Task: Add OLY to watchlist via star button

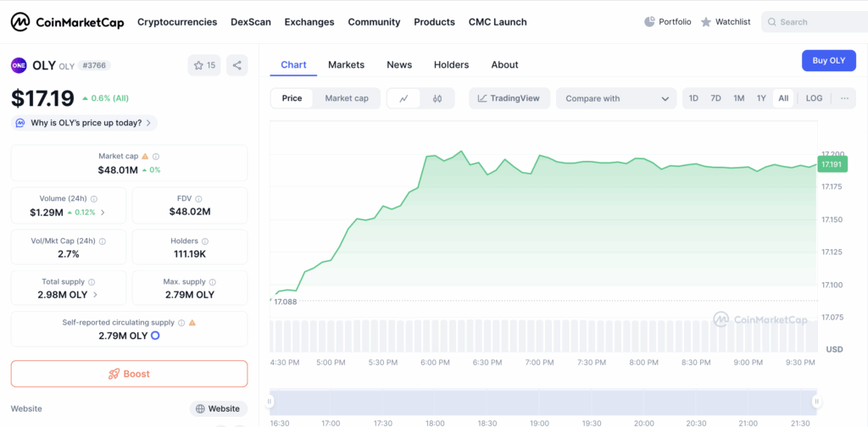Action: 204,65
